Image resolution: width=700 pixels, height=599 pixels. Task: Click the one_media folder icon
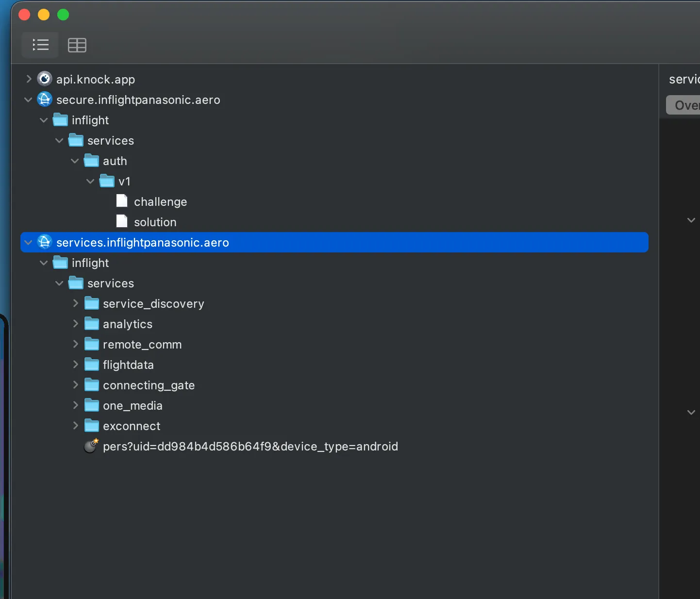92,405
